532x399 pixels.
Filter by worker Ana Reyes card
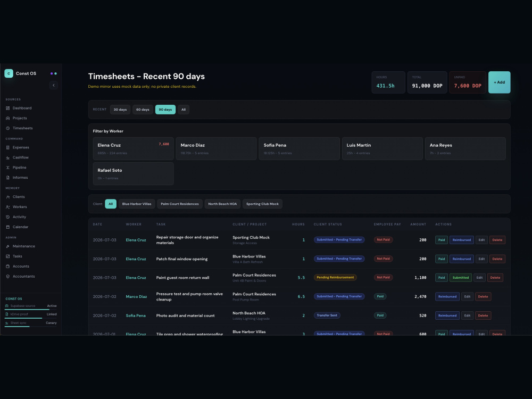click(x=465, y=148)
